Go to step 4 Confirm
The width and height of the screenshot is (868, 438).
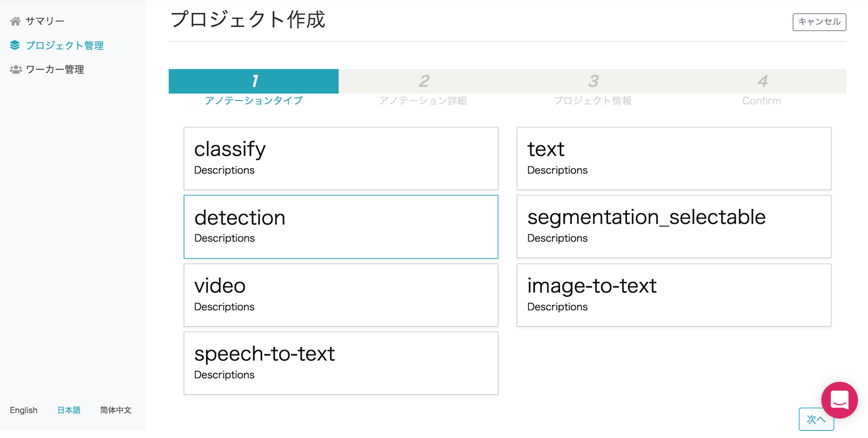coord(762,81)
